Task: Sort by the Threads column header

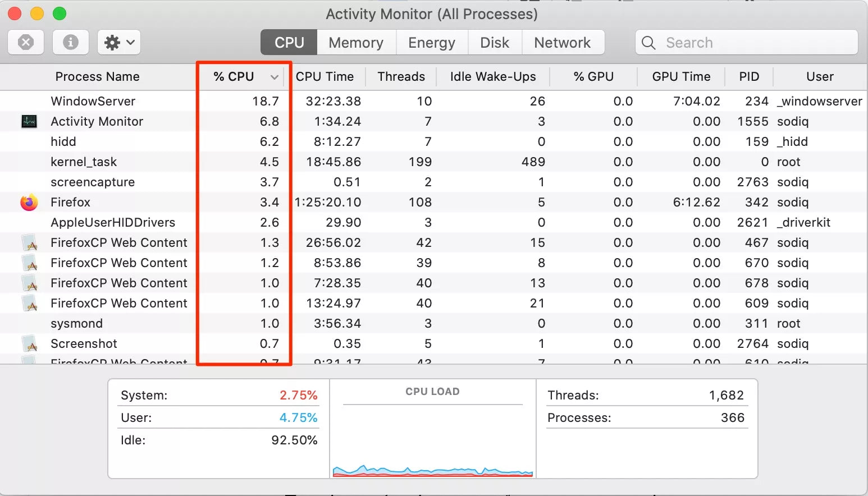Action: pyautogui.click(x=401, y=77)
